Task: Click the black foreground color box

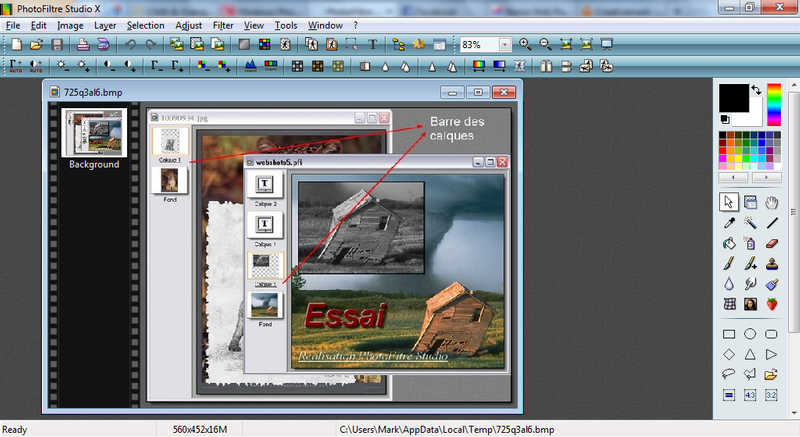Action: click(x=734, y=98)
